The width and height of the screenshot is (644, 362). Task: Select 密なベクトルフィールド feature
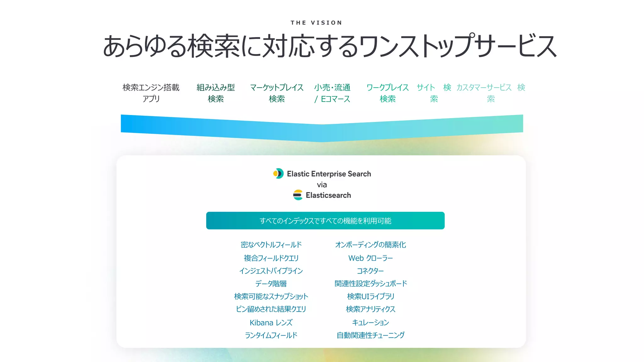click(271, 245)
